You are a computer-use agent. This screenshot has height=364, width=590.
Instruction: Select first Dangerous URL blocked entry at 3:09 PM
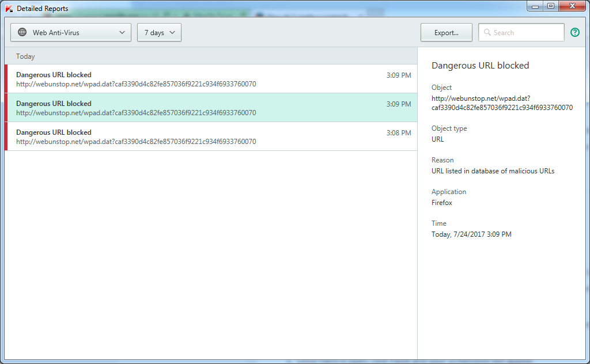coord(211,79)
